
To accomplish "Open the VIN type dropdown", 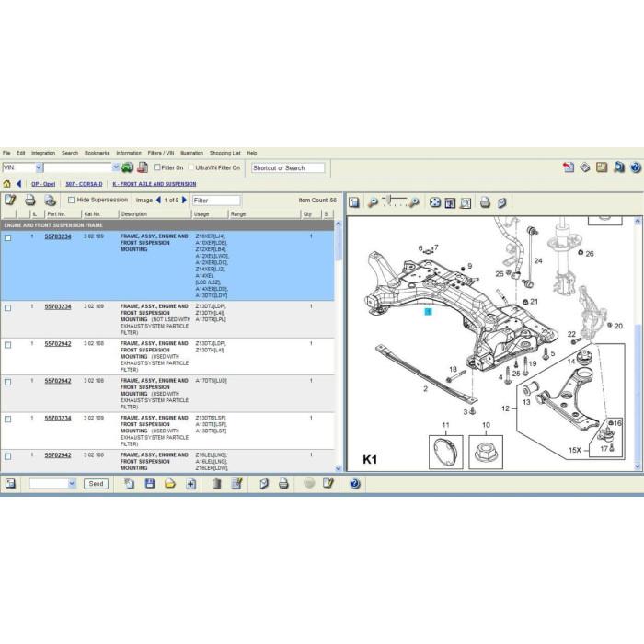I will coord(39,167).
